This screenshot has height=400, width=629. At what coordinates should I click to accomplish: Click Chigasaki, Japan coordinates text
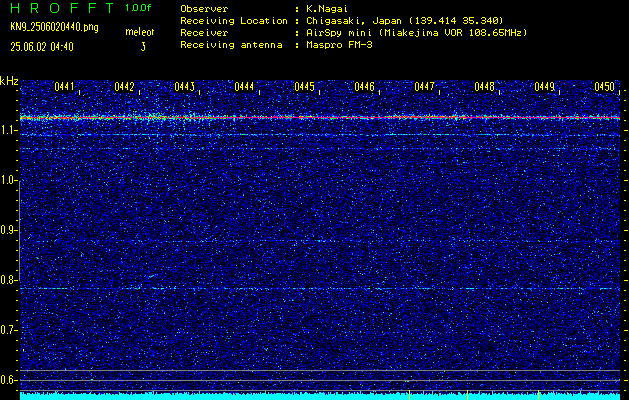[x=405, y=21]
